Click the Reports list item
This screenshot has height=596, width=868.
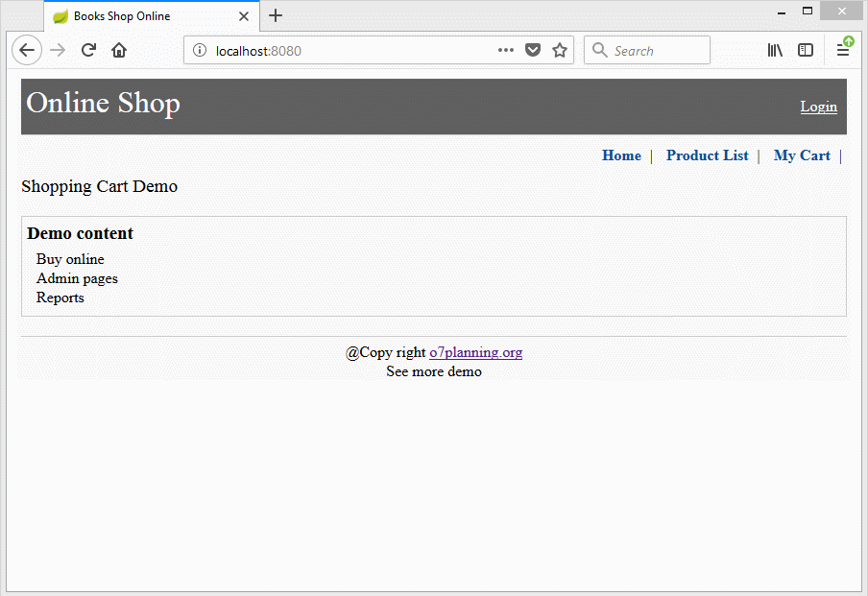(x=60, y=298)
